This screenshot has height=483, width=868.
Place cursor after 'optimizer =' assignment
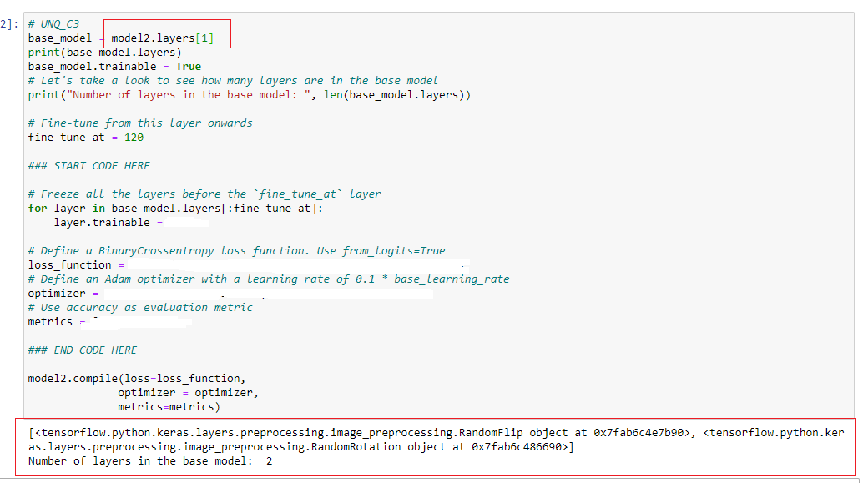pos(103,293)
